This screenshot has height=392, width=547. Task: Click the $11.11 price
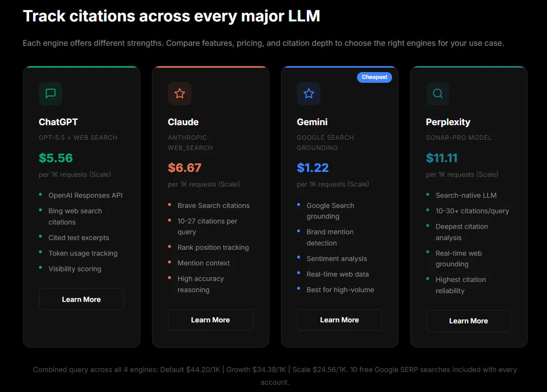coord(442,158)
